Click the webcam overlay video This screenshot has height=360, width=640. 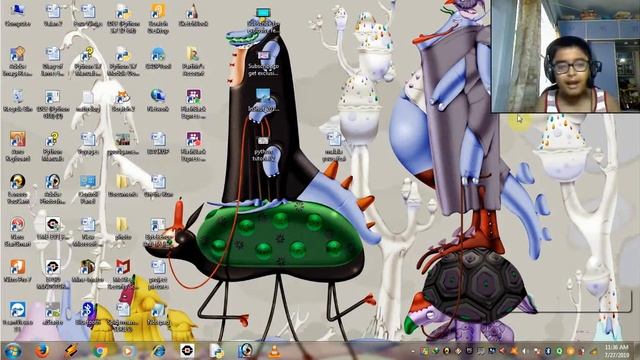[565, 56]
